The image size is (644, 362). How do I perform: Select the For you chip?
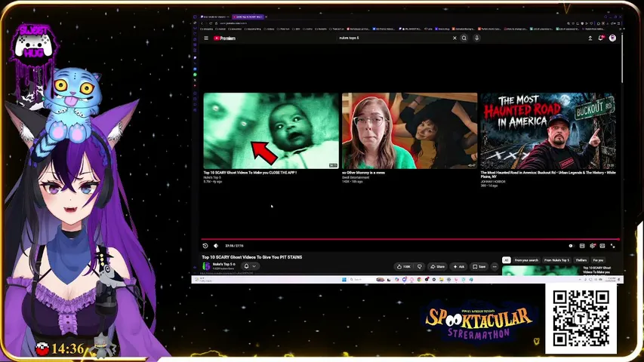coord(598,260)
